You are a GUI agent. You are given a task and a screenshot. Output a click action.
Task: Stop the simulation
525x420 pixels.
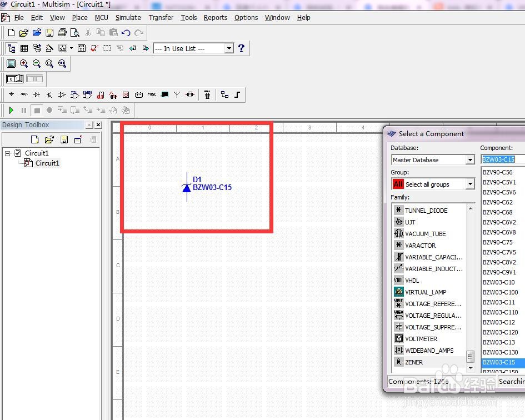37,110
